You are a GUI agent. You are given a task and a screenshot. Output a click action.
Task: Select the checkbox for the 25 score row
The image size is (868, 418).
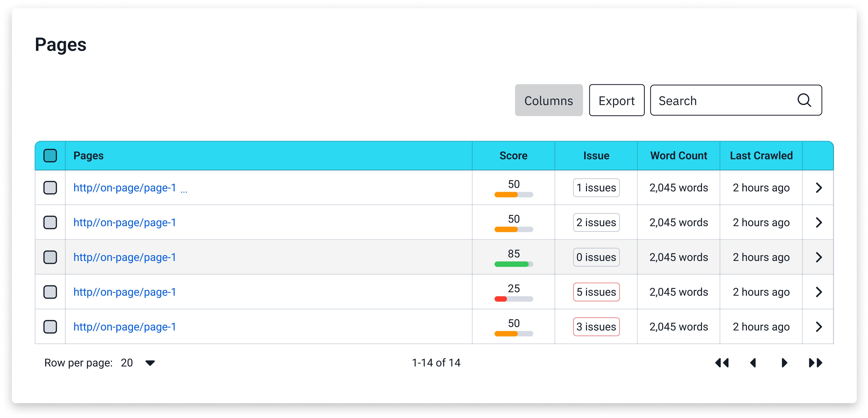coord(50,292)
